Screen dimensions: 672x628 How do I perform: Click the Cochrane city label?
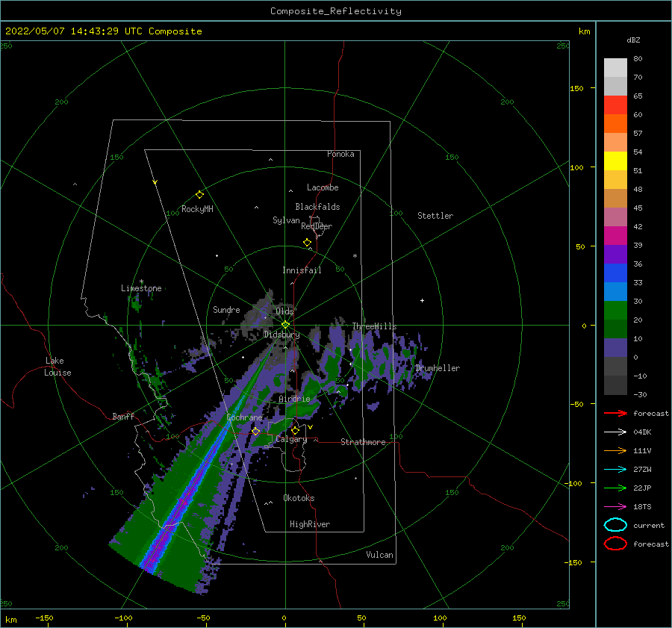(244, 417)
